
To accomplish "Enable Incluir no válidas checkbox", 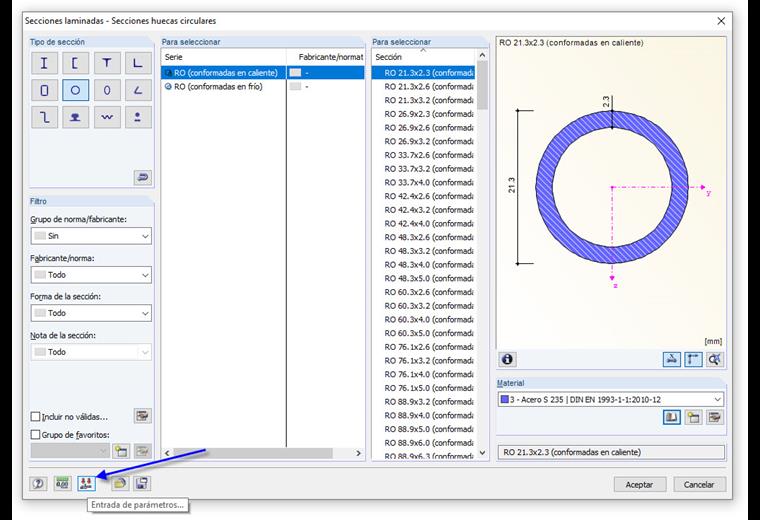I will [x=35, y=417].
